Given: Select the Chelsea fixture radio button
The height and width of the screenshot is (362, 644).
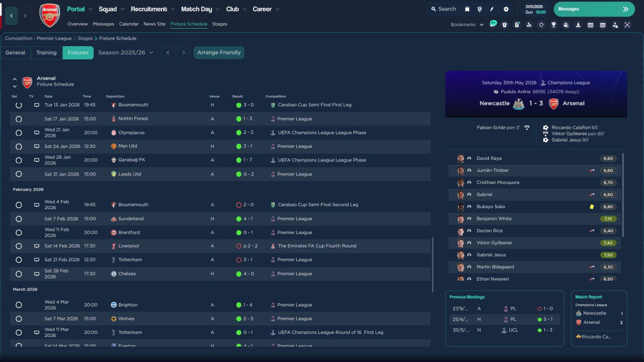Looking at the screenshot, I should [19, 274].
